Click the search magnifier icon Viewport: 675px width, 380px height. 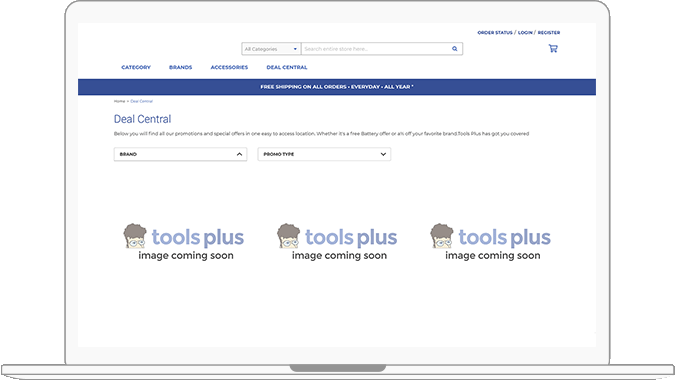point(455,49)
